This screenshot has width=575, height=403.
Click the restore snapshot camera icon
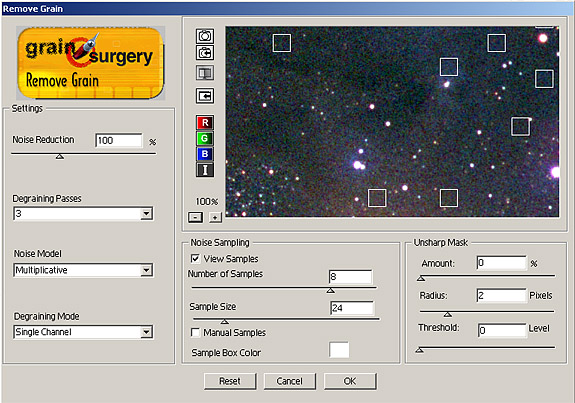(x=205, y=53)
